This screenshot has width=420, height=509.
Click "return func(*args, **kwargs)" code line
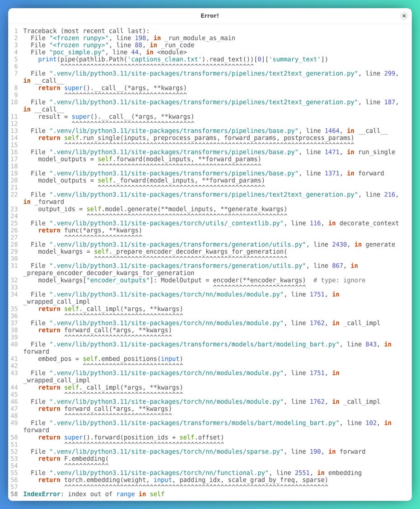pos(90,231)
